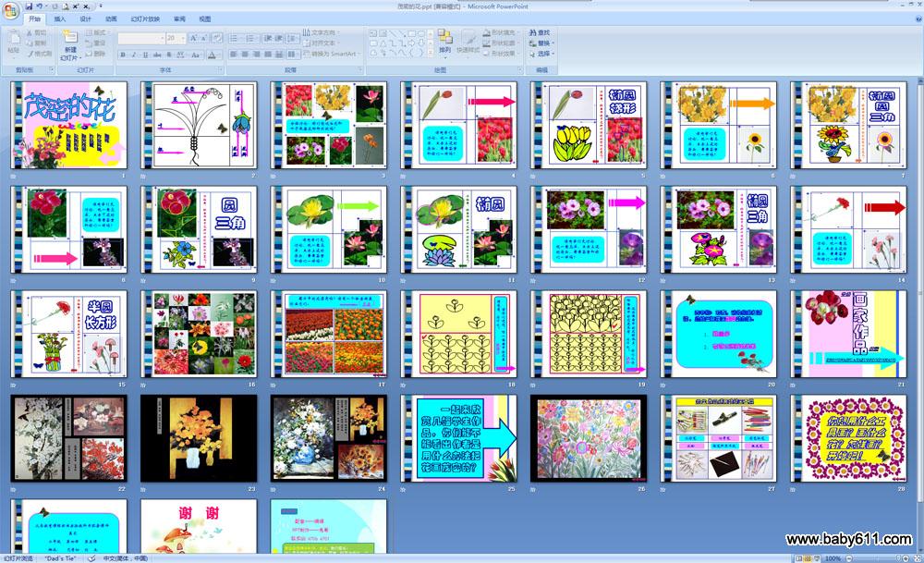924x563 pixels.
Task: Open the 审阅 (Review) tab
Action: point(180,18)
